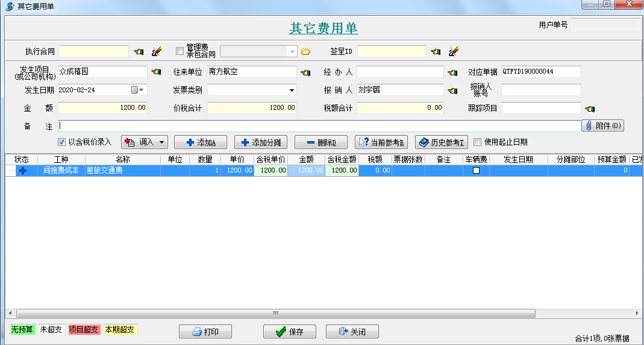Viewport: 644px width, 345px height.
Task: Focus the 备注 remarks field
Action: [x=319, y=126]
